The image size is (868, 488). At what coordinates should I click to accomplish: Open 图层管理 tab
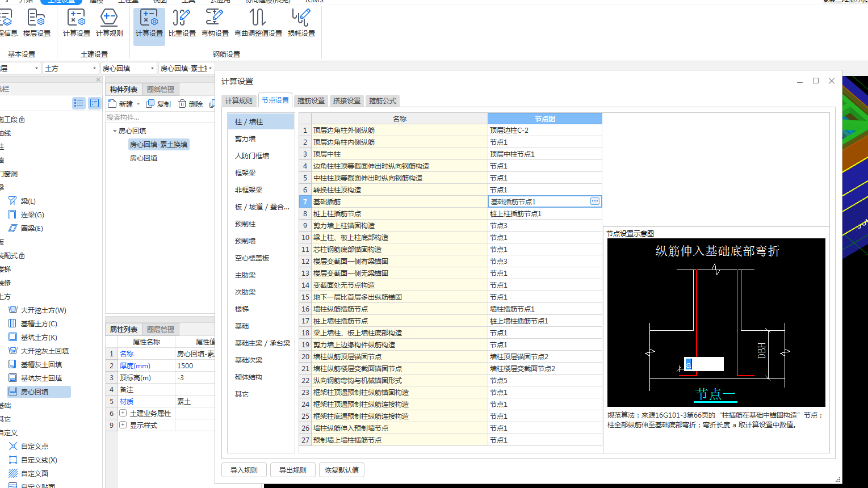[161, 329]
